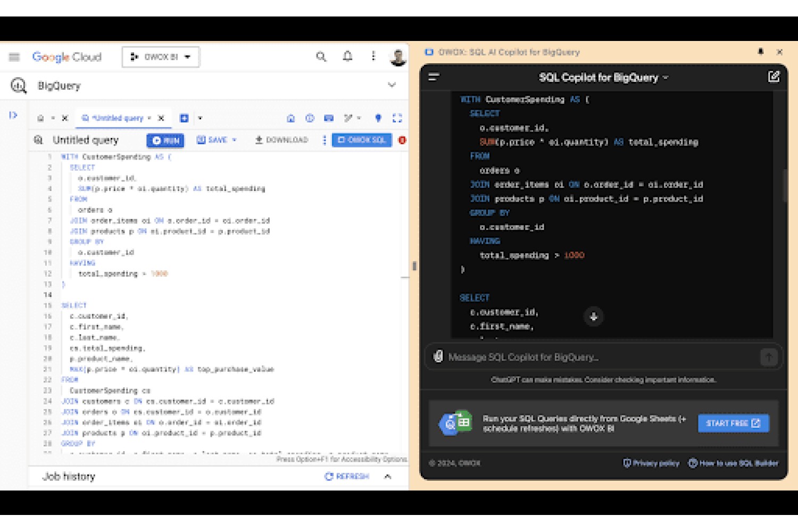Image resolution: width=798 pixels, height=532 pixels.
Task: Click the OWOX extension logo icon
Action: 429,52
